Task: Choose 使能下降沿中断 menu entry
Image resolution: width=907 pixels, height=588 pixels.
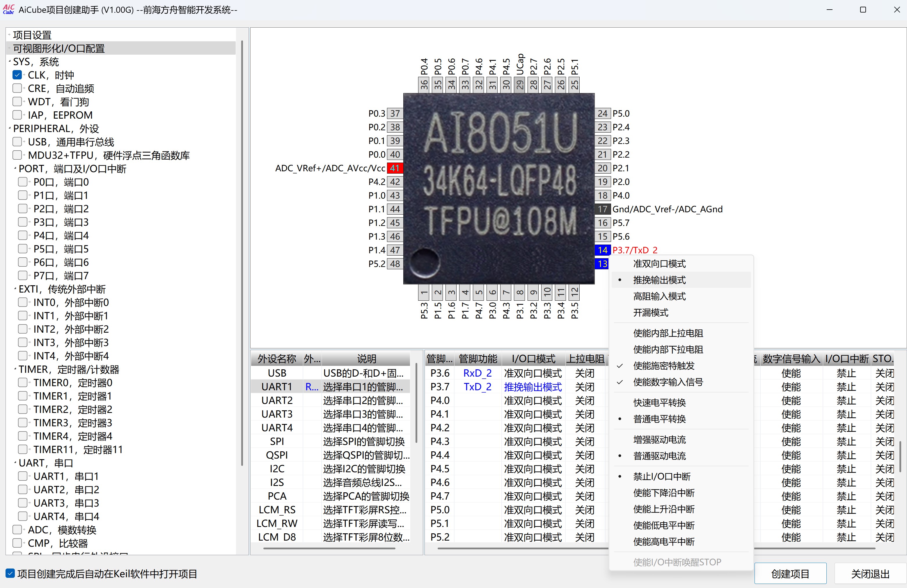Action: [681, 493]
